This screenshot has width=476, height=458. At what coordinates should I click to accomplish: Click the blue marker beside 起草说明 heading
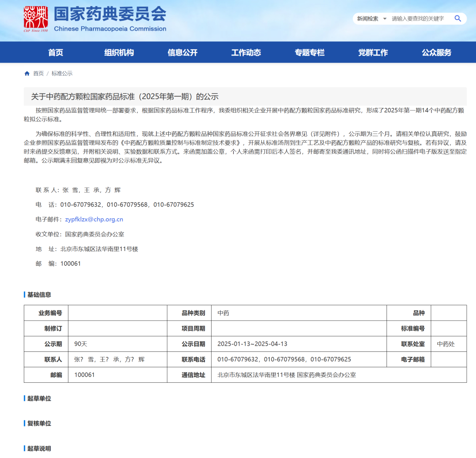pyautogui.click(x=25, y=448)
